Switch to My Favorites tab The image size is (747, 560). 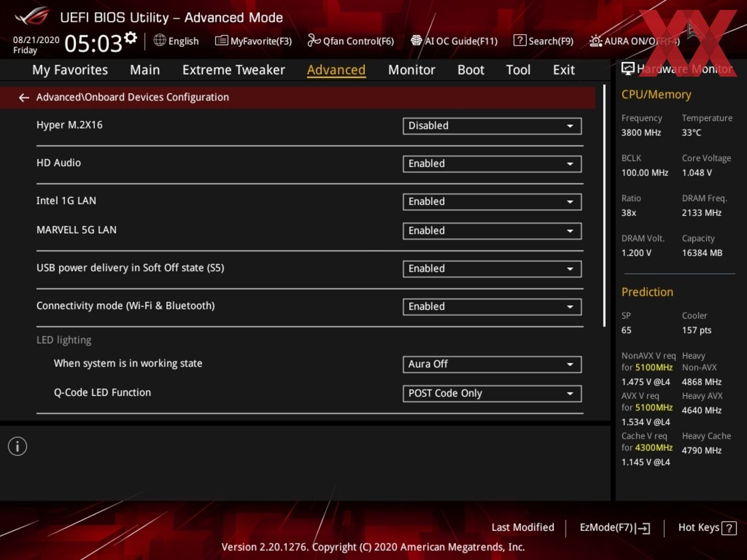point(70,70)
